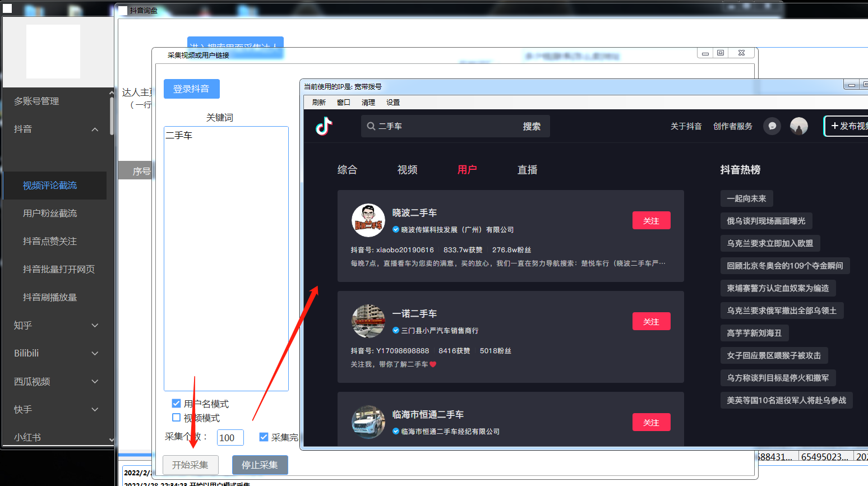Screen dimensions: 868x486
Task: Open the 设置 menu
Action: pyautogui.click(x=393, y=102)
